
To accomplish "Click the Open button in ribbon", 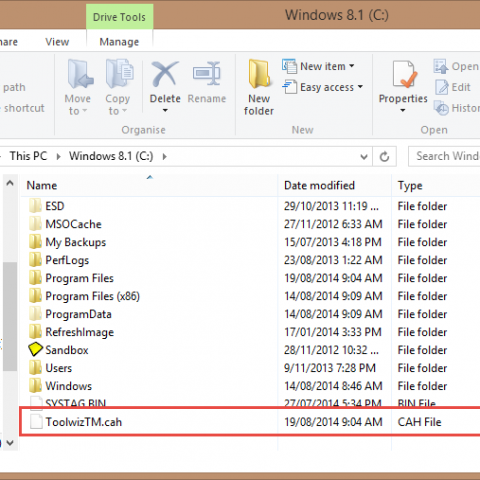I will coord(456,66).
